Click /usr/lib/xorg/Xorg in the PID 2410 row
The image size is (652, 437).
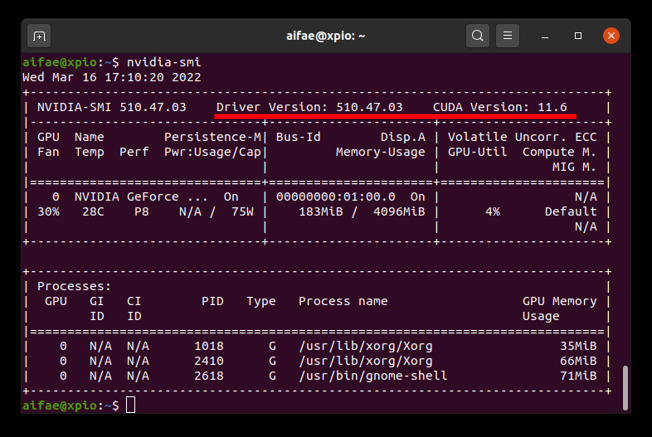point(366,361)
